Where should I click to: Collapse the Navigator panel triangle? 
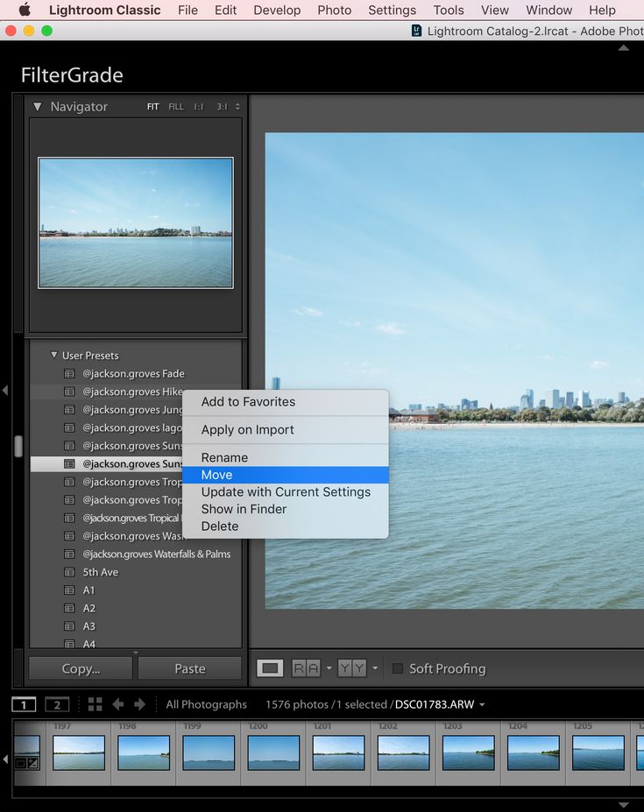click(38, 107)
